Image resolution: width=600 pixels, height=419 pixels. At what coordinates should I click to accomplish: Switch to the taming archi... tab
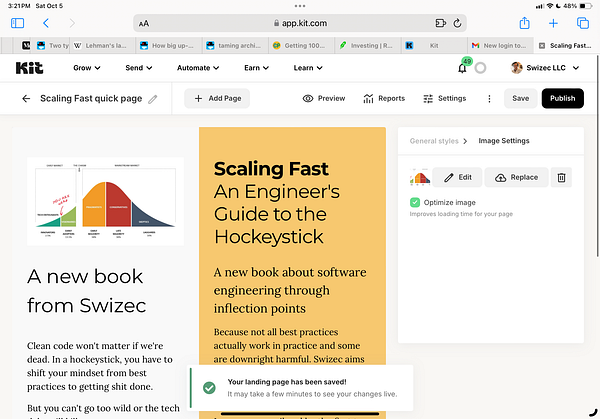tap(235, 46)
